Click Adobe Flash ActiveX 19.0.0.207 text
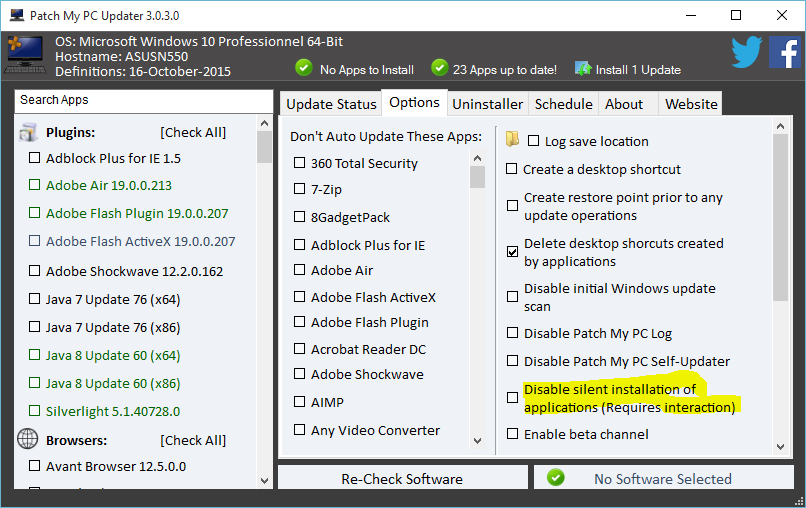The width and height of the screenshot is (806, 508). pos(140,241)
